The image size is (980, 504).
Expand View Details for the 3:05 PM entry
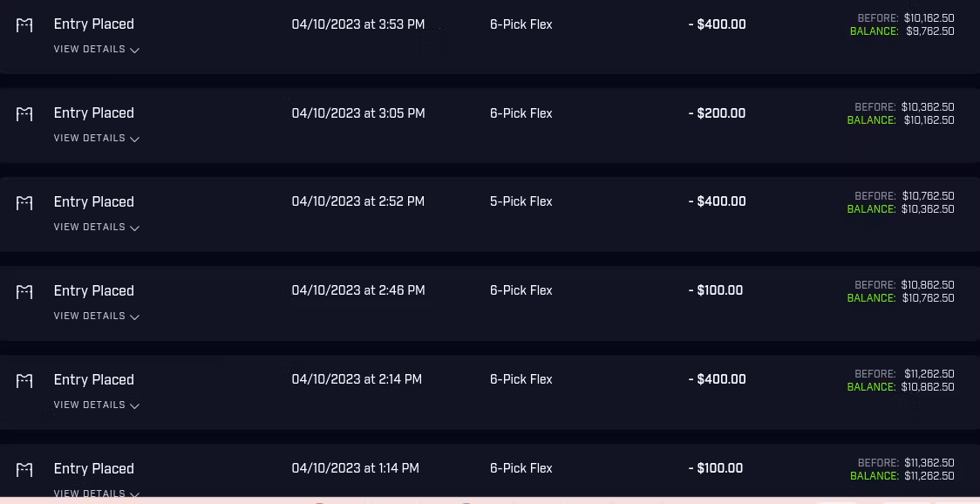(96, 139)
